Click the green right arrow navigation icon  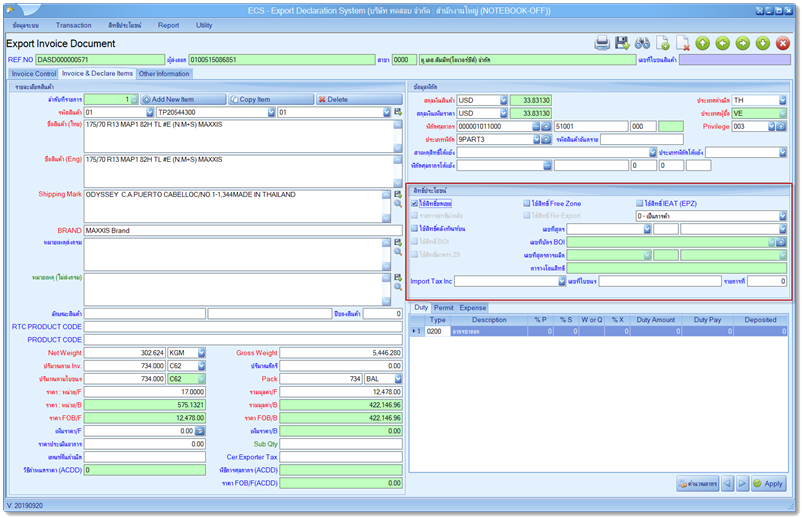743,43
